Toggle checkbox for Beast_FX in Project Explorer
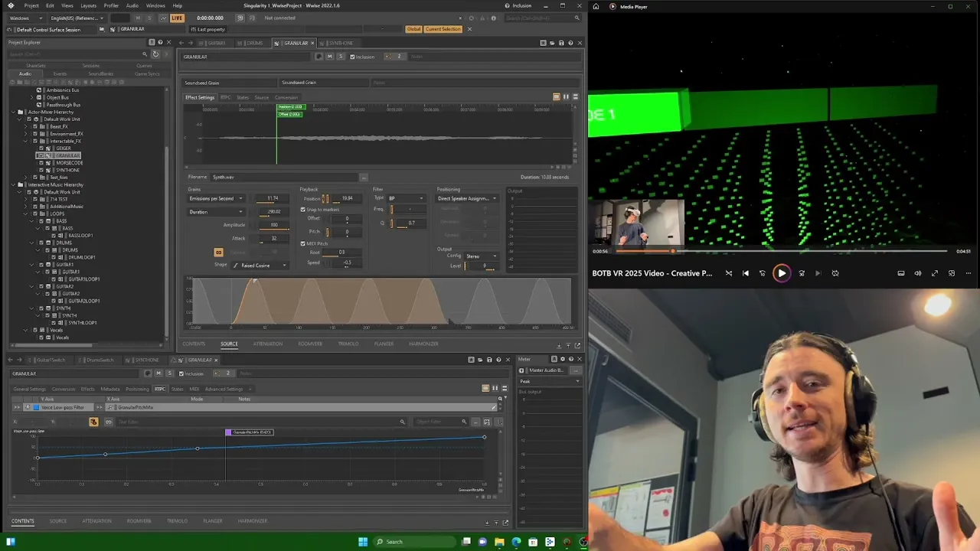This screenshot has height=551, width=980. [x=37, y=126]
